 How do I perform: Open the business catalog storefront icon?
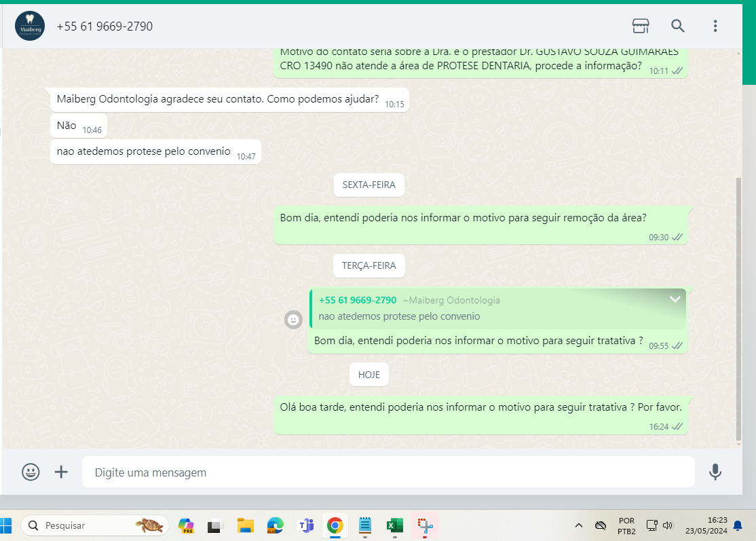pyautogui.click(x=640, y=26)
